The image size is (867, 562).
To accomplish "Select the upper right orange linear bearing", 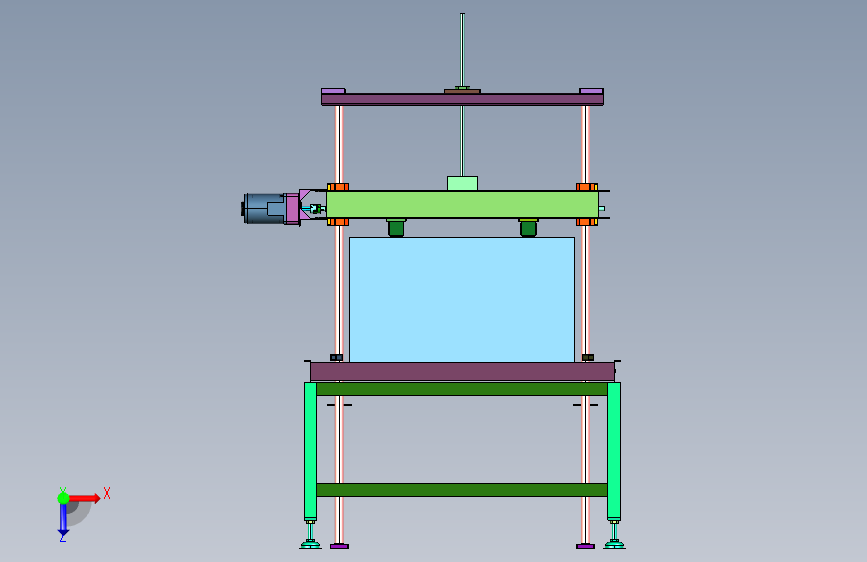I will [x=587, y=187].
